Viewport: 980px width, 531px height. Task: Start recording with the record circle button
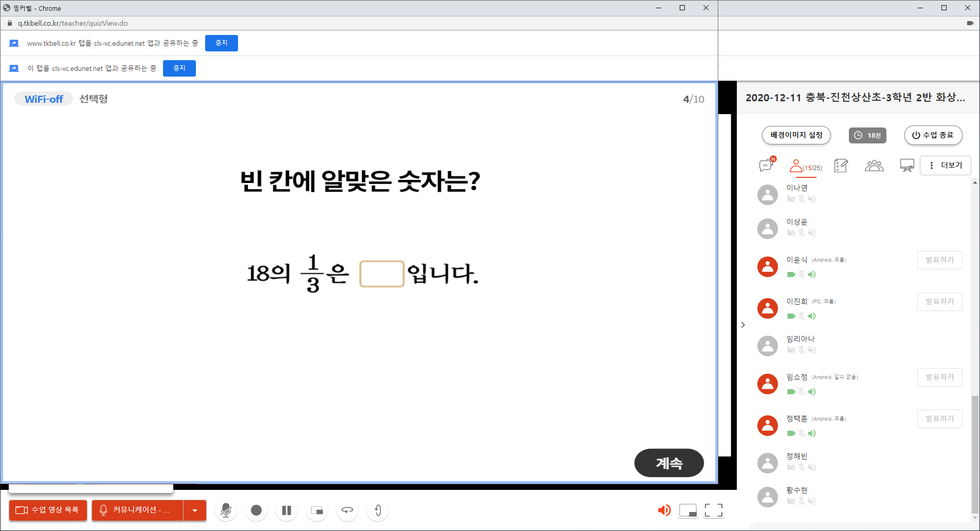(x=256, y=510)
